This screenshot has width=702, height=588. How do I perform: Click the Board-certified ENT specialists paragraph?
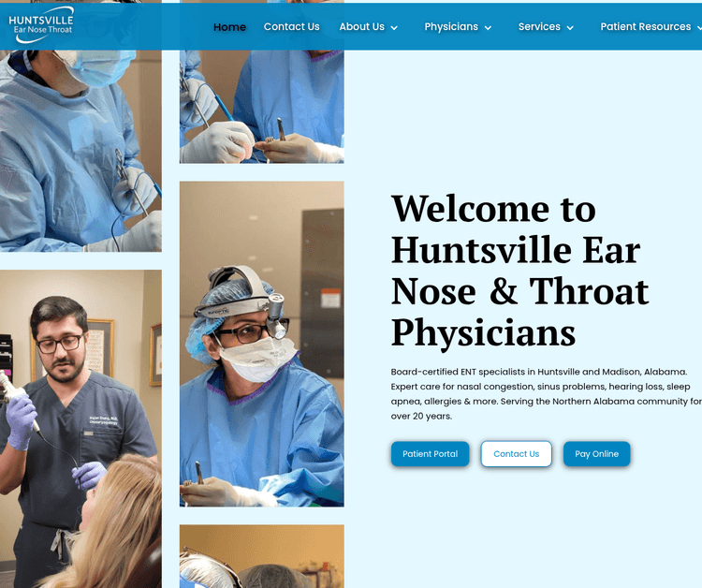pyautogui.click(x=547, y=393)
